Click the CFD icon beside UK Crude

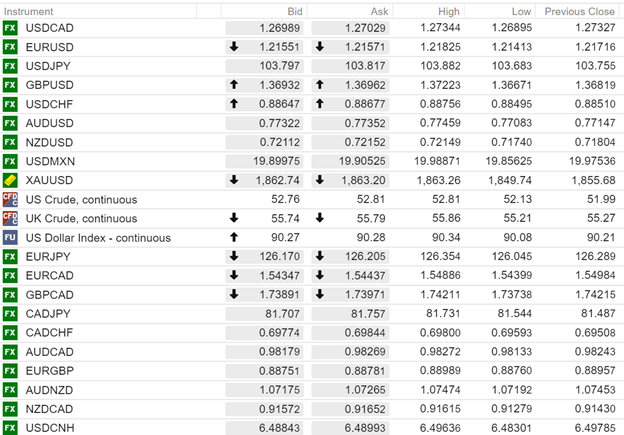point(10,218)
